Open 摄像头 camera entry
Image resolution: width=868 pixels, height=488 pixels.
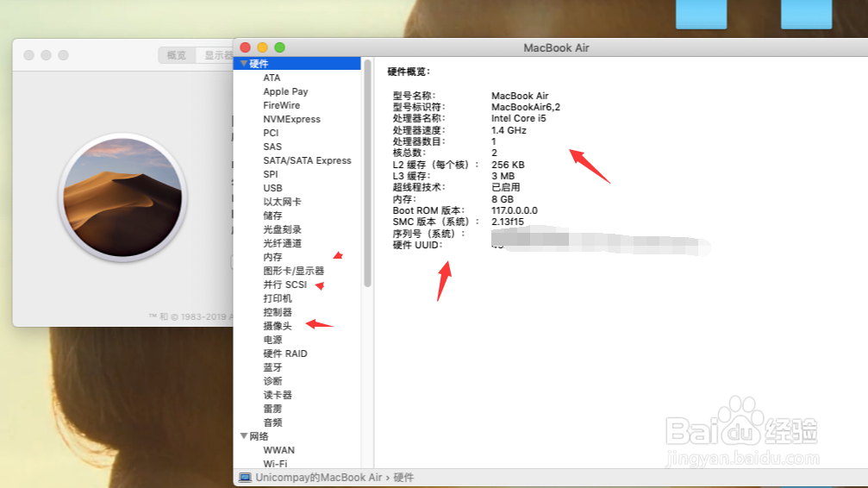[x=278, y=326]
